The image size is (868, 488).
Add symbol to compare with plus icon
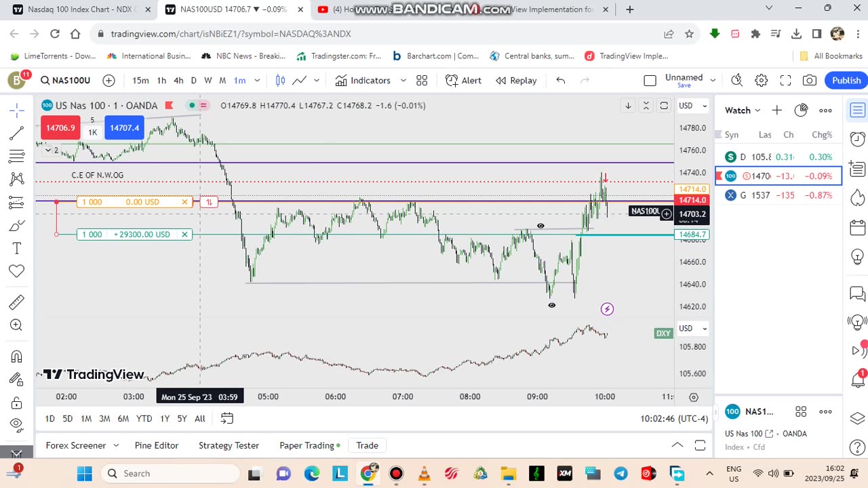point(108,80)
